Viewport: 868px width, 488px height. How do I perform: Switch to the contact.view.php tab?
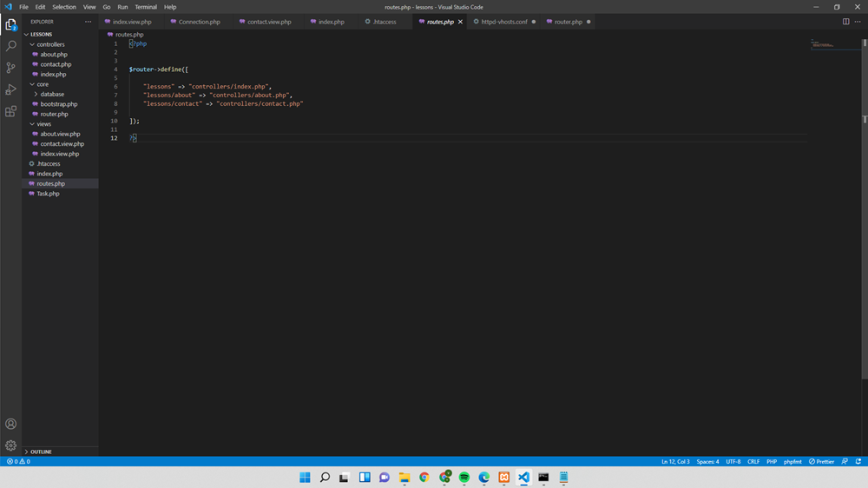tap(269, 22)
